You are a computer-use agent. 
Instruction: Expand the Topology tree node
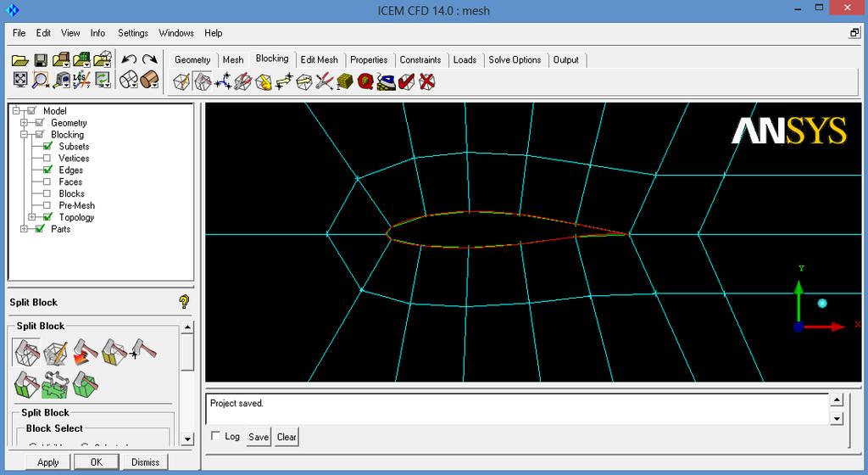tap(31, 217)
